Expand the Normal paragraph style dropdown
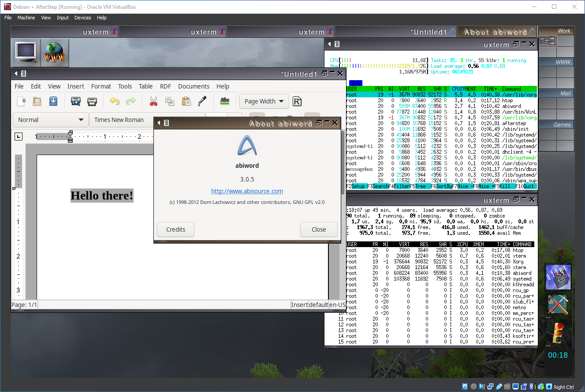 (51, 120)
